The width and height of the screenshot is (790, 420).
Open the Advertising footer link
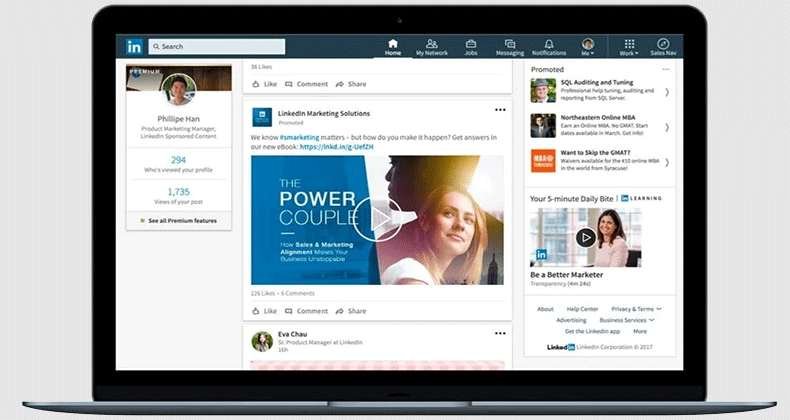[571, 320]
